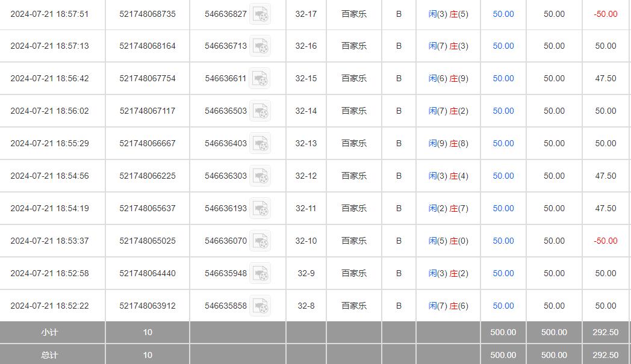Viewport: 631px width, 364px height.
Task: Open the video replay for round 32-14
Action: pos(260,111)
